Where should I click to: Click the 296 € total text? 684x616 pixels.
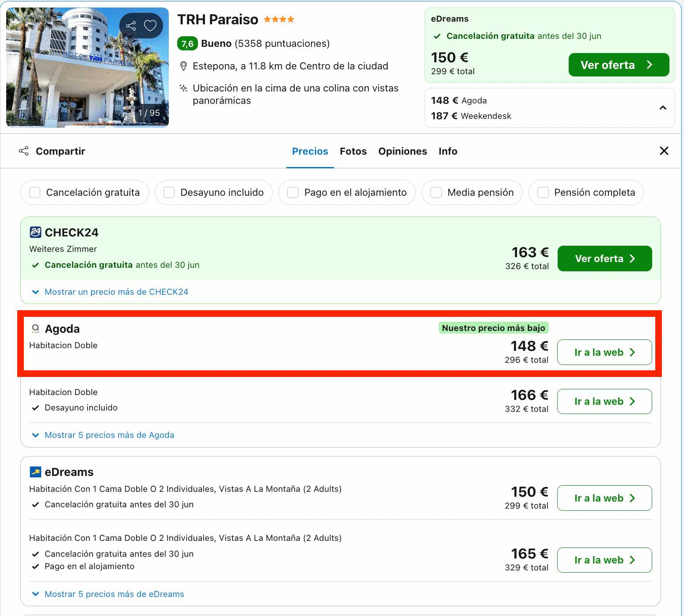pyautogui.click(x=527, y=360)
